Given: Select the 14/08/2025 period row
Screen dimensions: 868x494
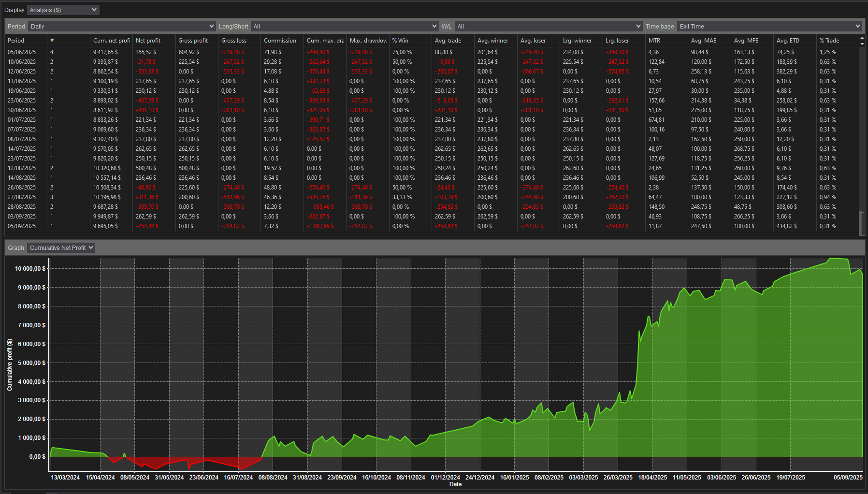Looking at the screenshot, I should tap(432, 178).
